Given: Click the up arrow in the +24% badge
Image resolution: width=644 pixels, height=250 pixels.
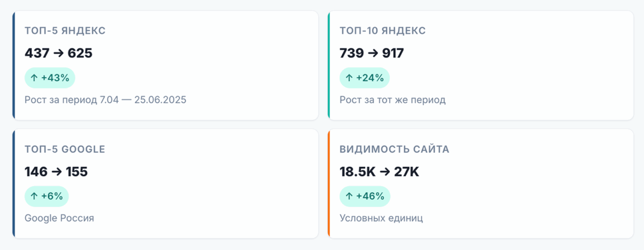Looking at the screenshot, I should pos(349,78).
